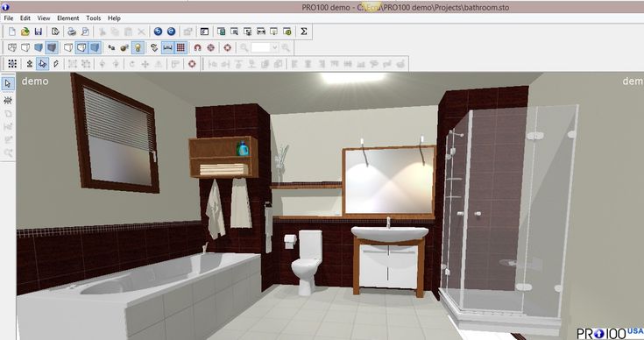Undo using the blue counter-clockwise arrow
Image resolution: width=644 pixels, height=340 pixels.
158,32
